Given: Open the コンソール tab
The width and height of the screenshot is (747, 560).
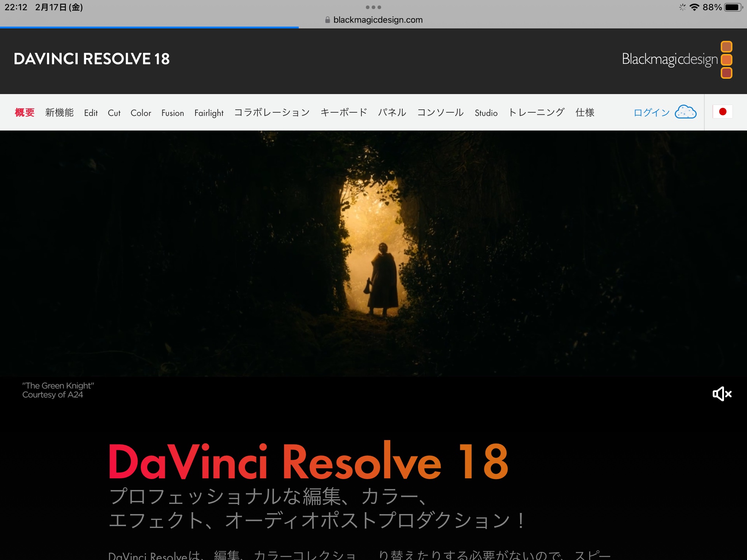Looking at the screenshot, I should [440, 112].
